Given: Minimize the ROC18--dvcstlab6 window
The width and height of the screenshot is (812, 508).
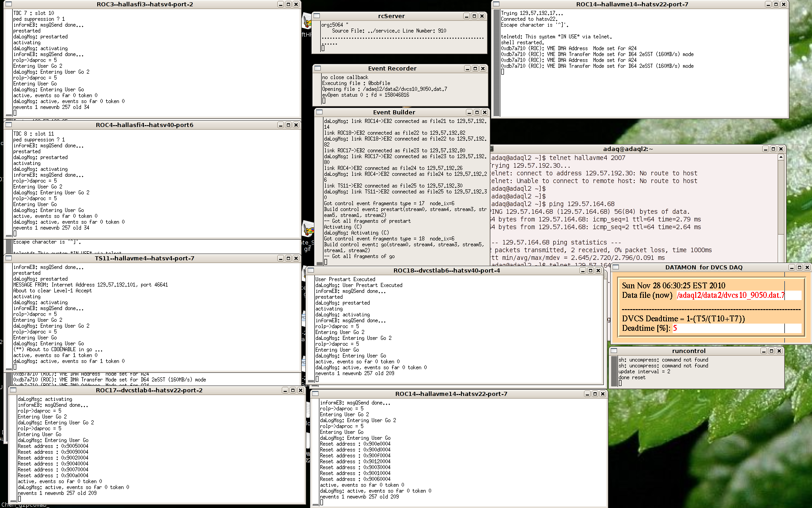Looking at the screenshot, I should [x=583, y=270].
